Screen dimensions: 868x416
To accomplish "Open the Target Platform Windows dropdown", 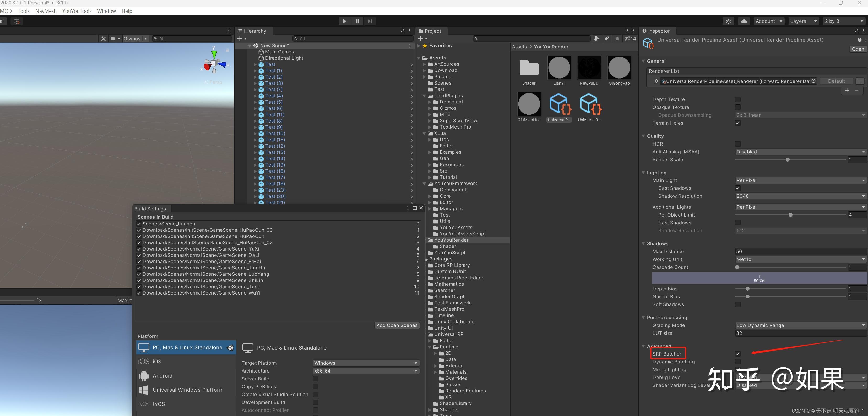I will click(366, 363).
